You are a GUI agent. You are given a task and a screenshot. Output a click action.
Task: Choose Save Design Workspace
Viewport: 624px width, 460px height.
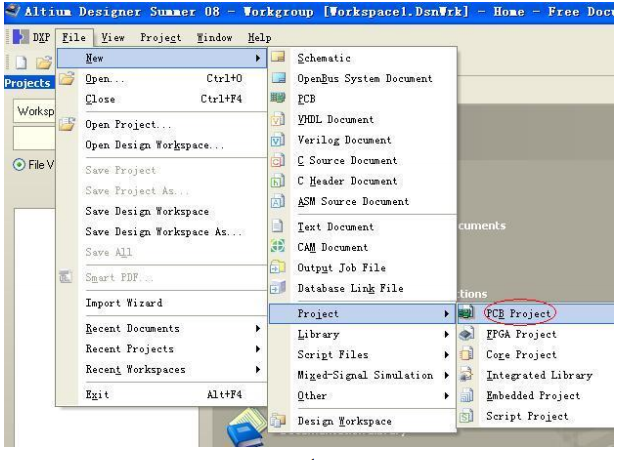point(162,211)
